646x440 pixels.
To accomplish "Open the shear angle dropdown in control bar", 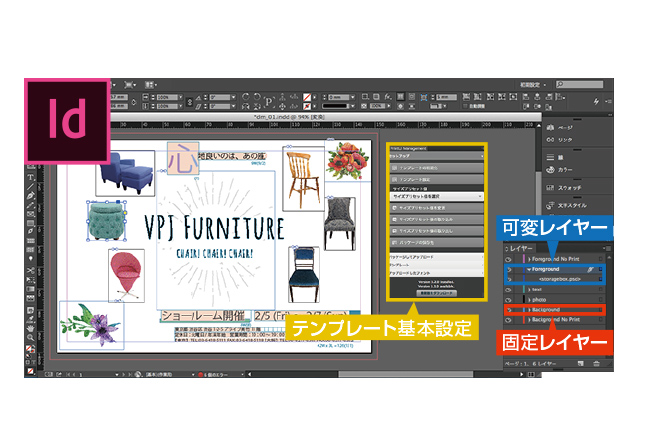I will pyautogui.click(x=234, y=106).
